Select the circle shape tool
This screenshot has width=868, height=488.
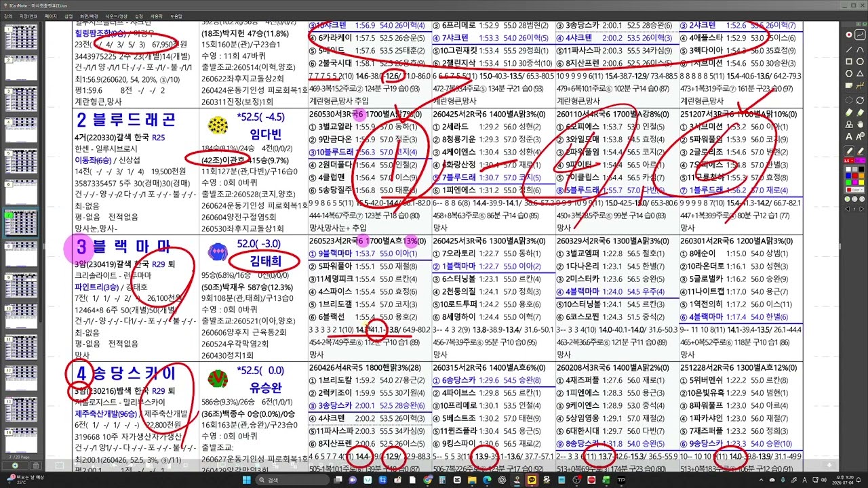[x=860, y=62]
